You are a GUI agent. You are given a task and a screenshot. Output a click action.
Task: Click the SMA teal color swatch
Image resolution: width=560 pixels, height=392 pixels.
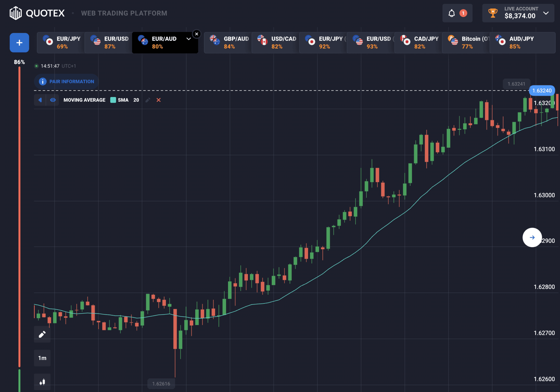coord(113,100)
